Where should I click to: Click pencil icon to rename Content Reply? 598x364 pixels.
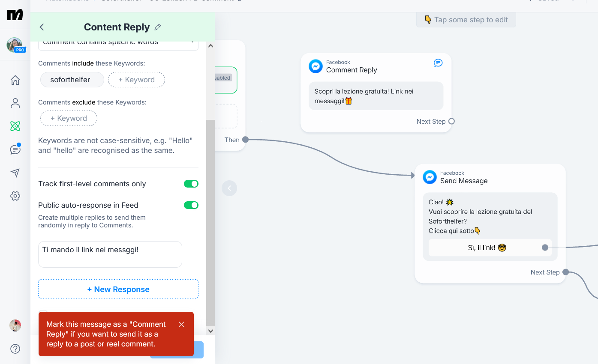tap(158, 27)
